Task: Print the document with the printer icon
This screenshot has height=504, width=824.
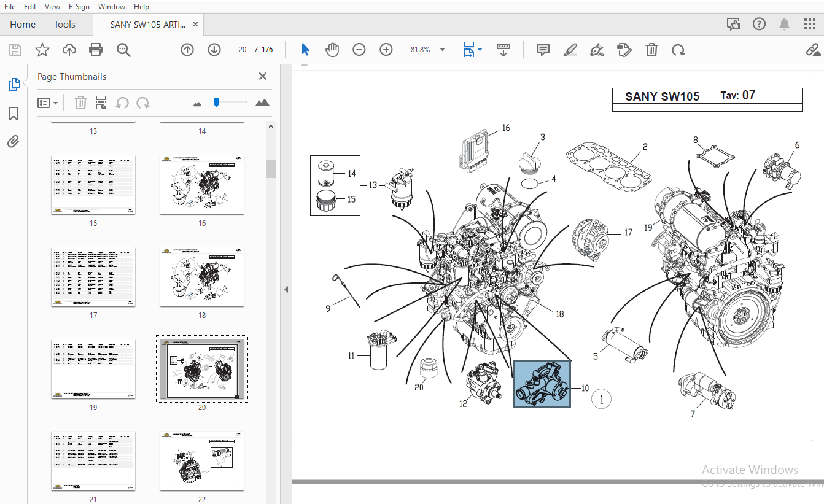Action: [x=96, y=50]
